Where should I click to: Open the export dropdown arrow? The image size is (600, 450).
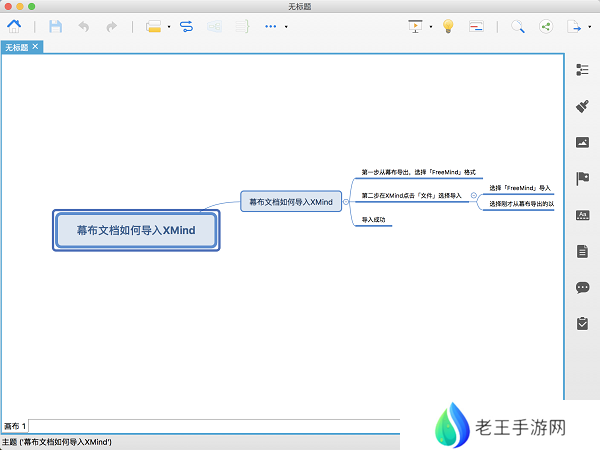[x=590, y=27]
